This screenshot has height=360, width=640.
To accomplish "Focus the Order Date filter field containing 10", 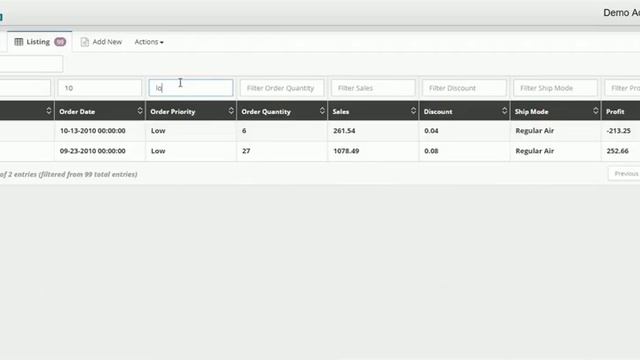I will 100,88.
